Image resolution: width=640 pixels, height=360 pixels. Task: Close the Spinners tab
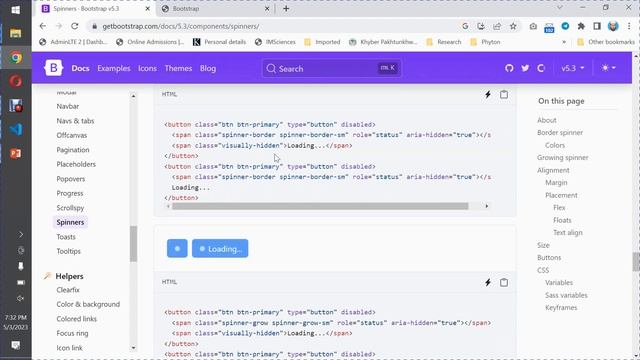(148, 9)
